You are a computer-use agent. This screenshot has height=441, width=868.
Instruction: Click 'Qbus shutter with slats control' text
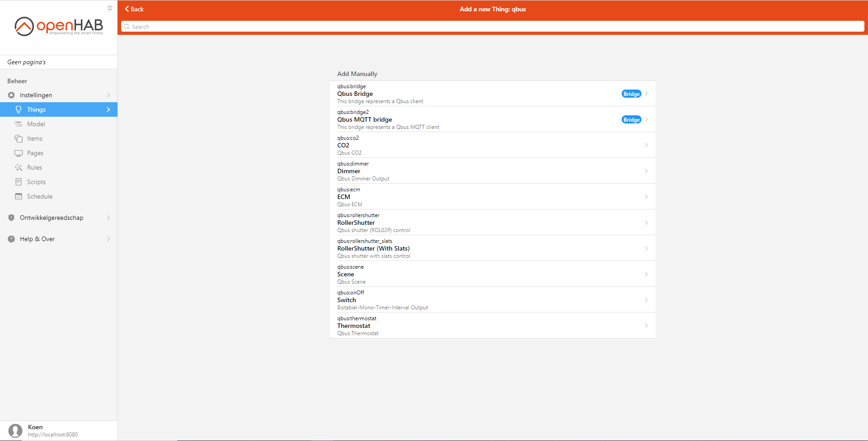374,256
